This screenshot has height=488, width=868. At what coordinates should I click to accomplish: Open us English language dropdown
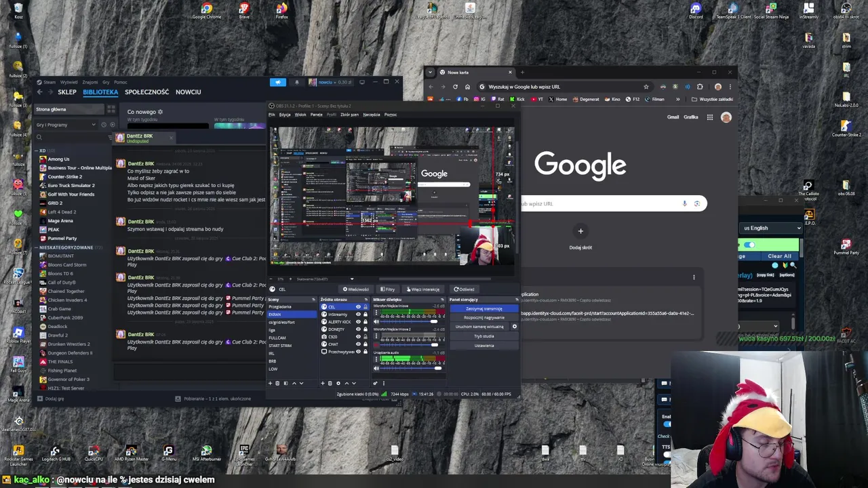(x=771, y=228)
